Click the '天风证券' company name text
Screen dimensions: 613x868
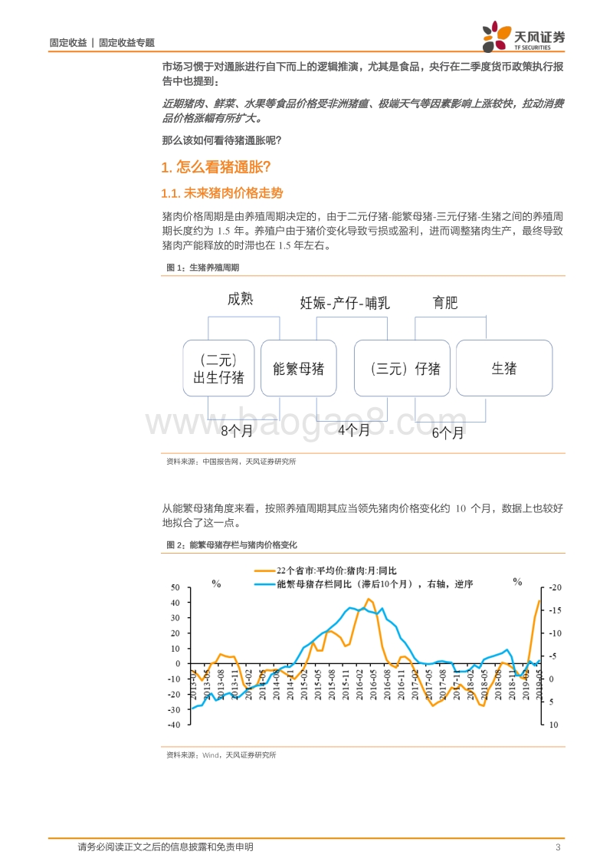[x=539, y=37]
